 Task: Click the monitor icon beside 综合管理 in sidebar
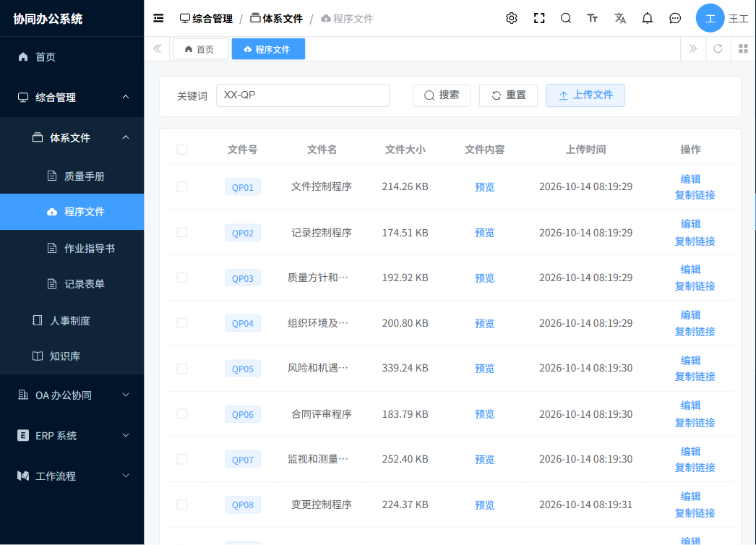23,97
